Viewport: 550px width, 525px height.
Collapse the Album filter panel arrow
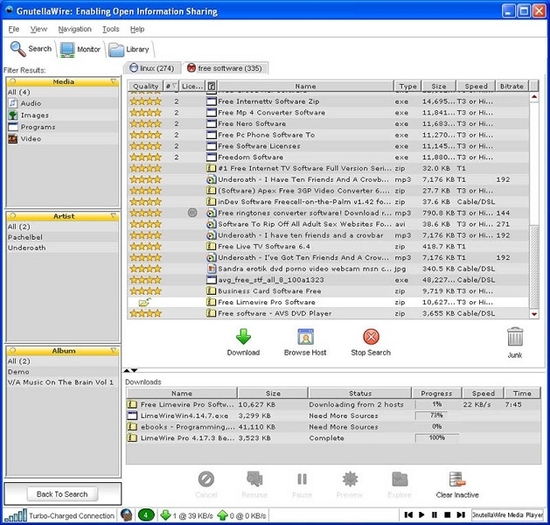113,350
